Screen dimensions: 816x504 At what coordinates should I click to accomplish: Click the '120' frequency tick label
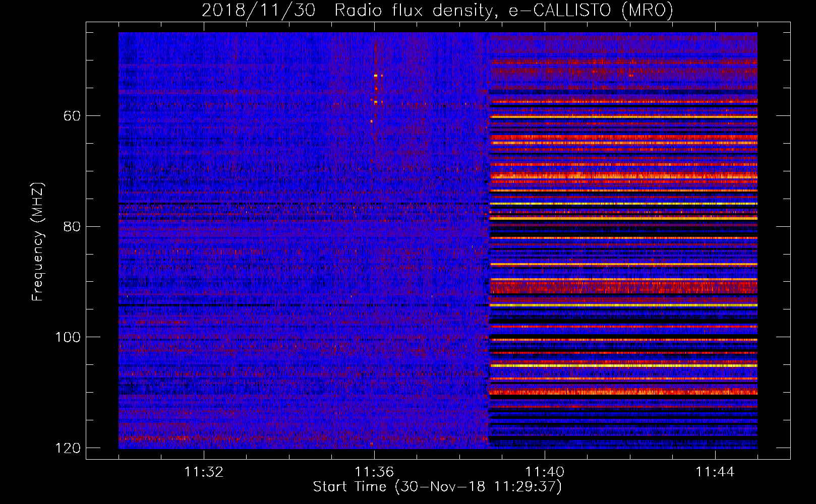click(x=68, y=448)
